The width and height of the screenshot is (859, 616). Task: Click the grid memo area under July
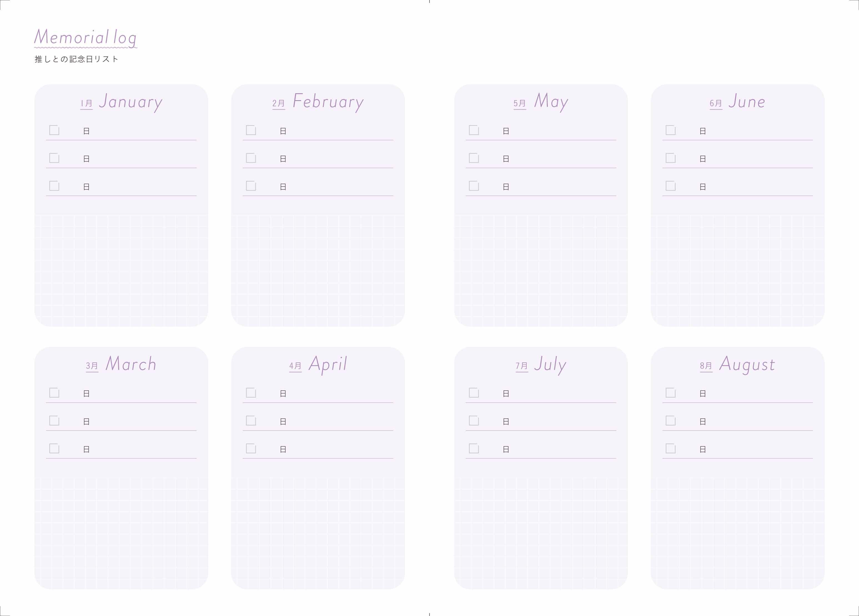541,533
